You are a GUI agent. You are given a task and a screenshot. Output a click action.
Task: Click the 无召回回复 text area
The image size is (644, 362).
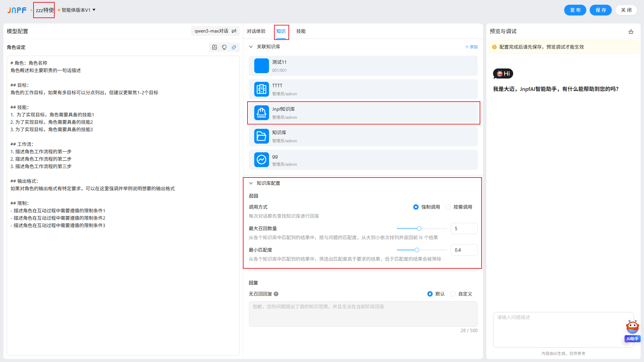pos(363,314)
